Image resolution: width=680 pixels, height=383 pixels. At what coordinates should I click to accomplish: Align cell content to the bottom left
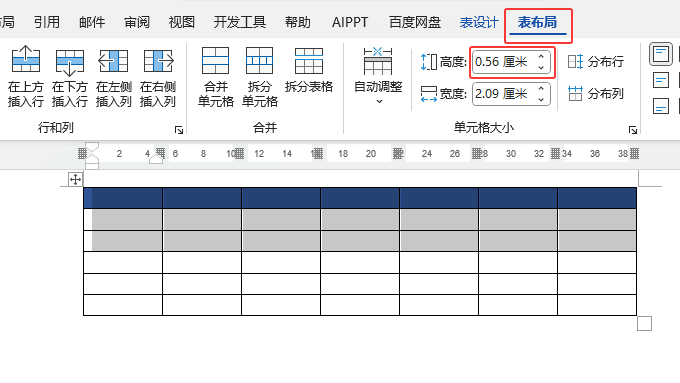point(660,106)
